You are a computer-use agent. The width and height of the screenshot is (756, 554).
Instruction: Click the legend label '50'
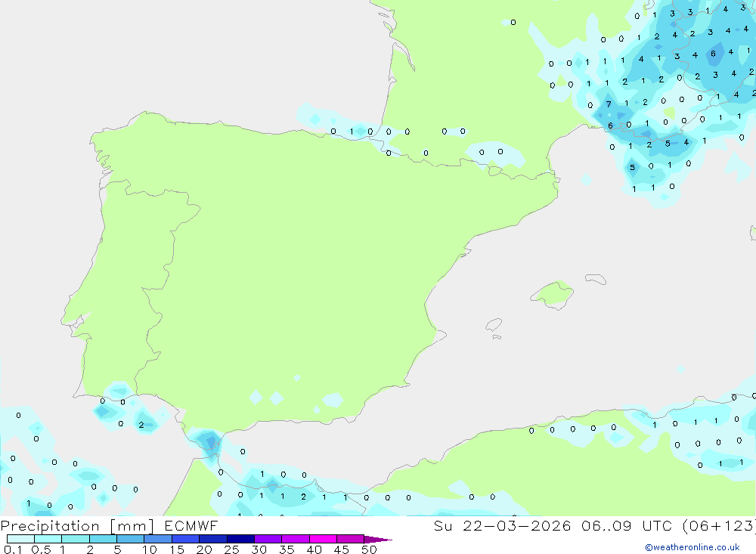pos(369,549)
